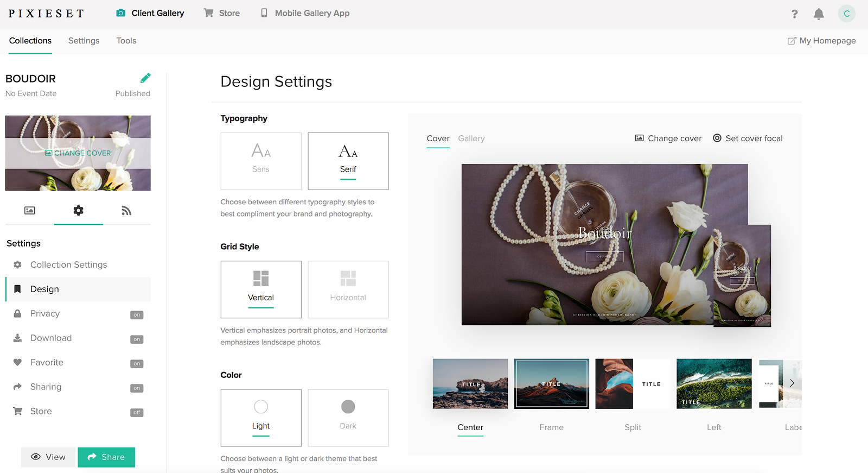Image resolution: width=868 pixels, height=473 pixels.
Task: Open the My Homepage link
Action: click(822, 41)
